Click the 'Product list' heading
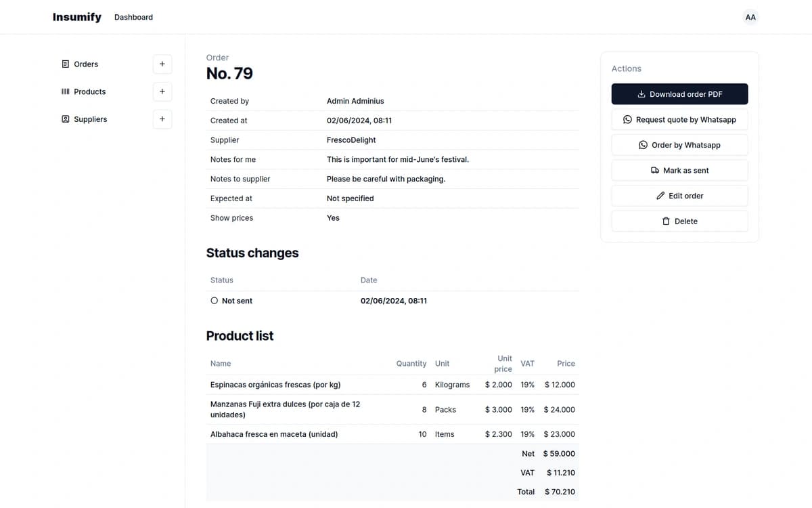 [x=240, y=336]
